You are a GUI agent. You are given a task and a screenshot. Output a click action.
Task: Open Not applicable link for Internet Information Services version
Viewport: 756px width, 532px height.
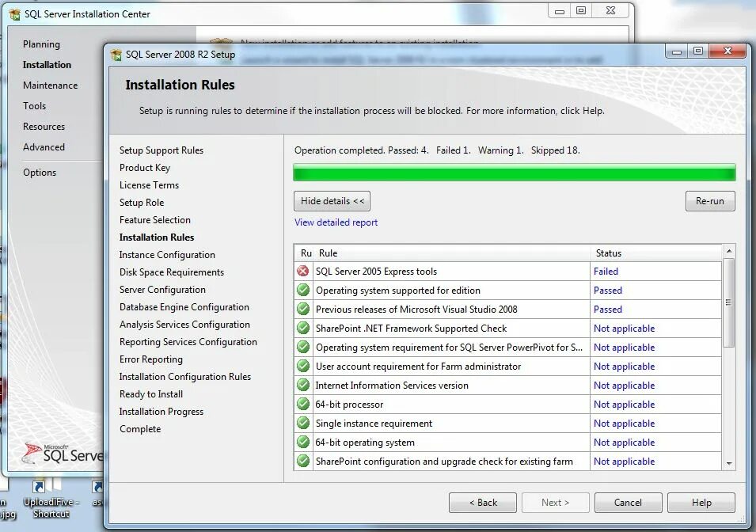coord(624,386)
